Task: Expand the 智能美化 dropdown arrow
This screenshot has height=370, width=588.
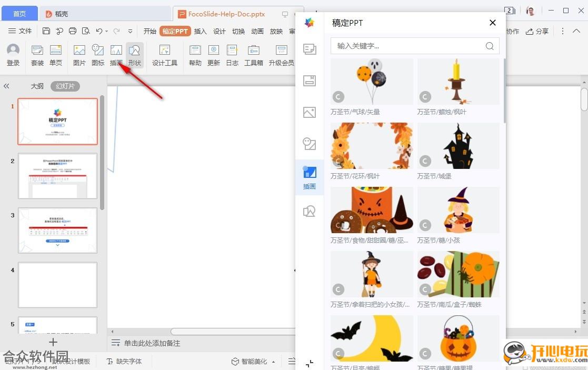Action: (274, 362)
